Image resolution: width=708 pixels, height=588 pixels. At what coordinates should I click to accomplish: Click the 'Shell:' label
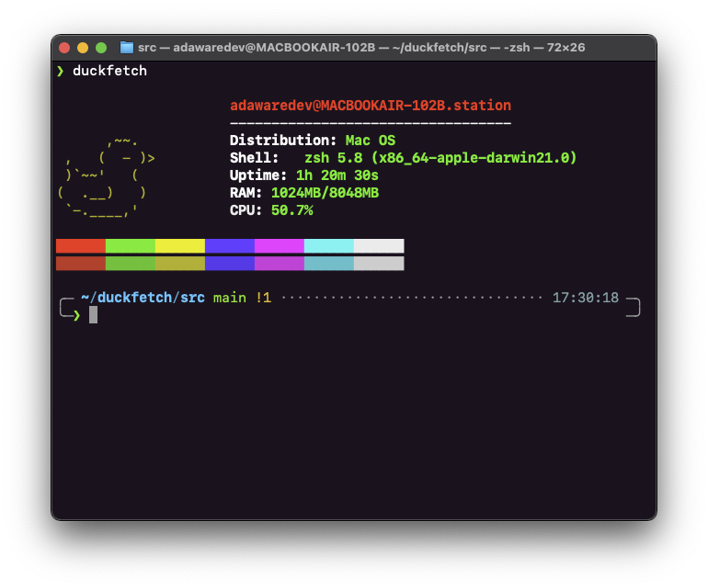pos(254,158)
